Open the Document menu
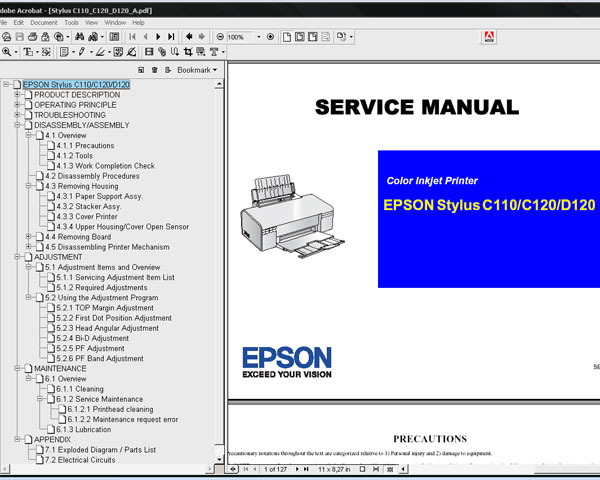 [x=44, y=23]
